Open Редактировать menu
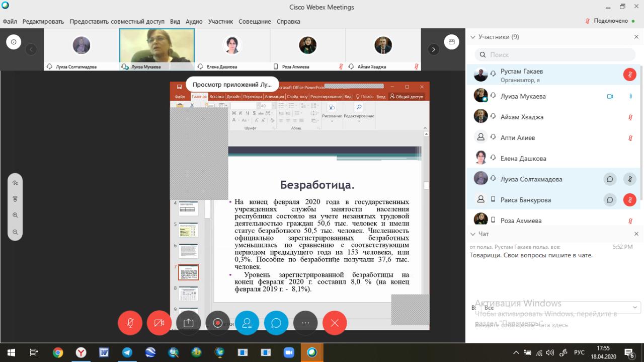This screenshot has height=362, width=644. click(43, 21)
